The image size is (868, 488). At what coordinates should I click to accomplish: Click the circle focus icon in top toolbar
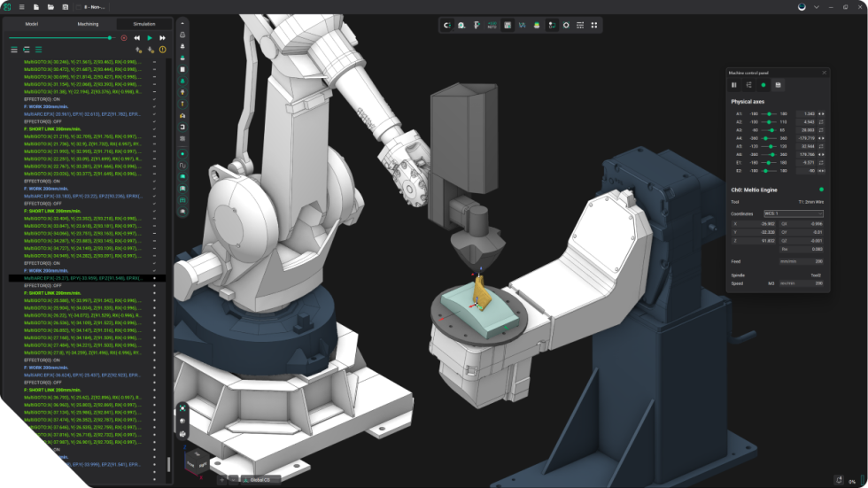(x=566, y=26)
